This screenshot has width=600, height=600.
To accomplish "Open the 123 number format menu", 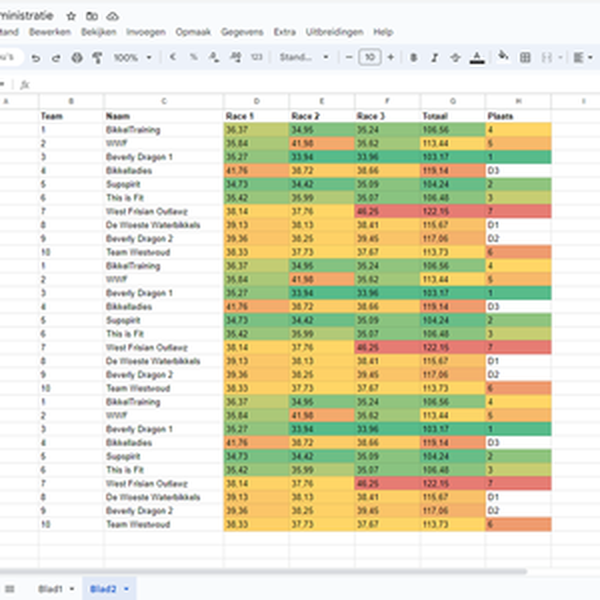I will click(256, 57).
